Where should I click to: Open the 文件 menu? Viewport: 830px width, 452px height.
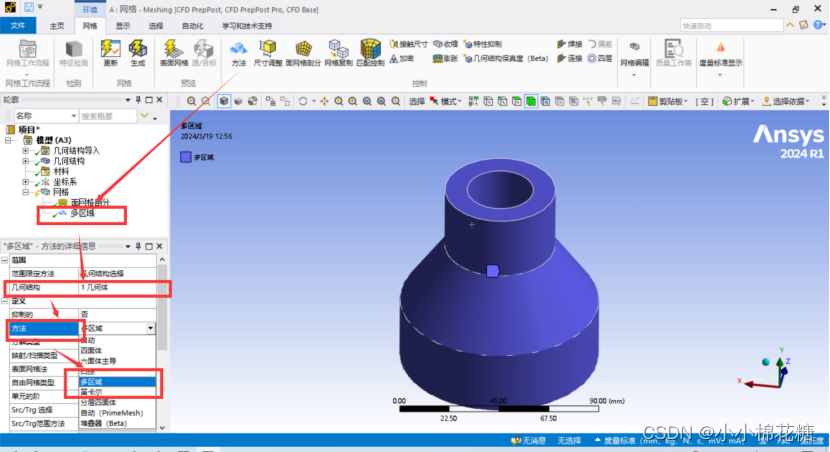pyautogui.click(x=18, y=25)
